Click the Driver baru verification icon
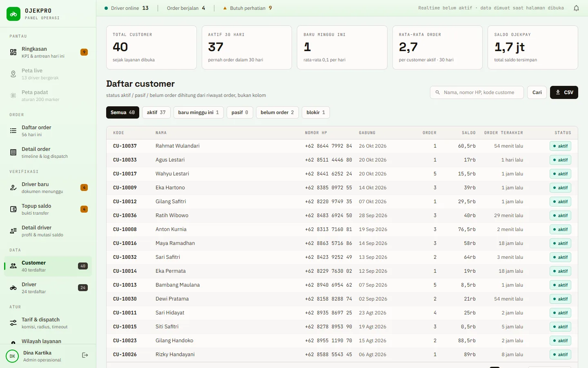Image resolution: width=588 pixels, height=368 pixels. point(13,188)
